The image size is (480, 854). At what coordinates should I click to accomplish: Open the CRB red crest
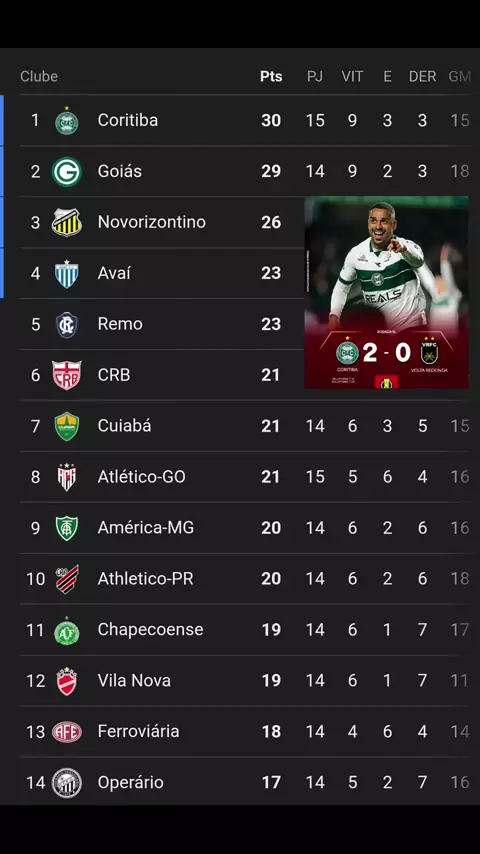[x=66, y=375]
